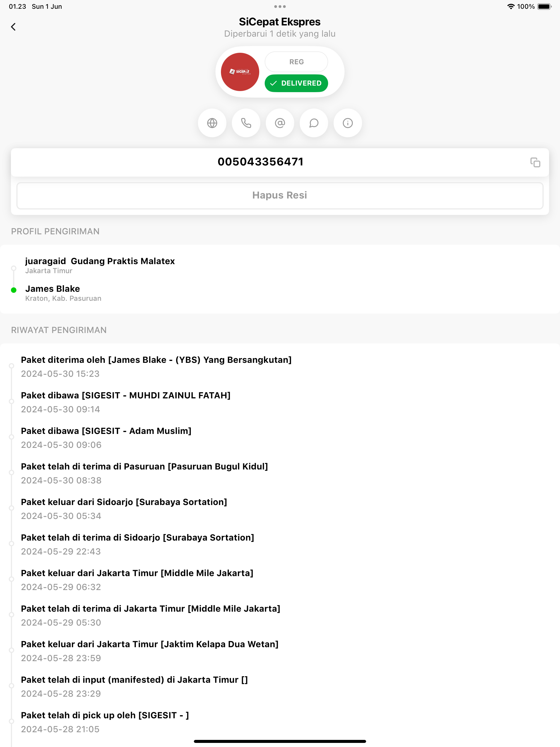The image size is (560, 747).
Task: Open the chat bubble icon
Action: 314,123
